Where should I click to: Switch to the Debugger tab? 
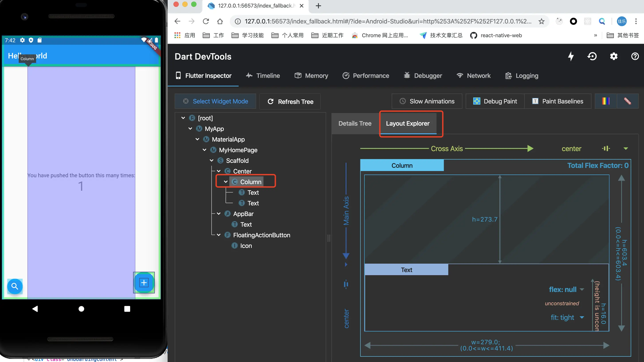(x=423, y=76)
